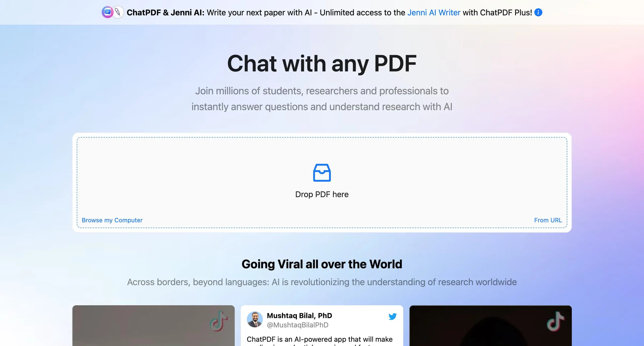Open the right dark TikTok video thumbnail
The image size is (644, 346).
coord(491,326)
